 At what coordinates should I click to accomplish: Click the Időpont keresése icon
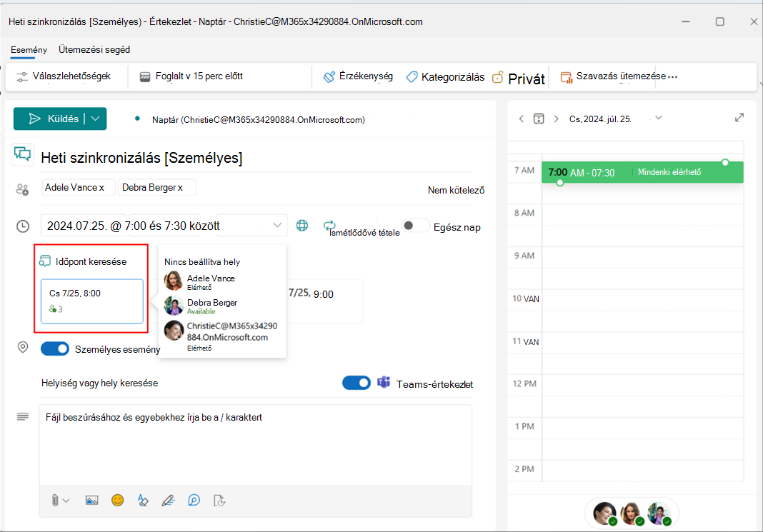45,261
